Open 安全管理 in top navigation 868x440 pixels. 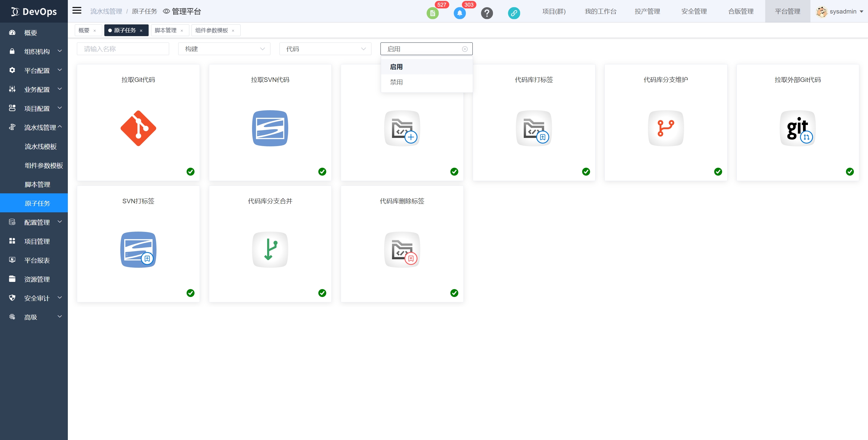point(694,11)
